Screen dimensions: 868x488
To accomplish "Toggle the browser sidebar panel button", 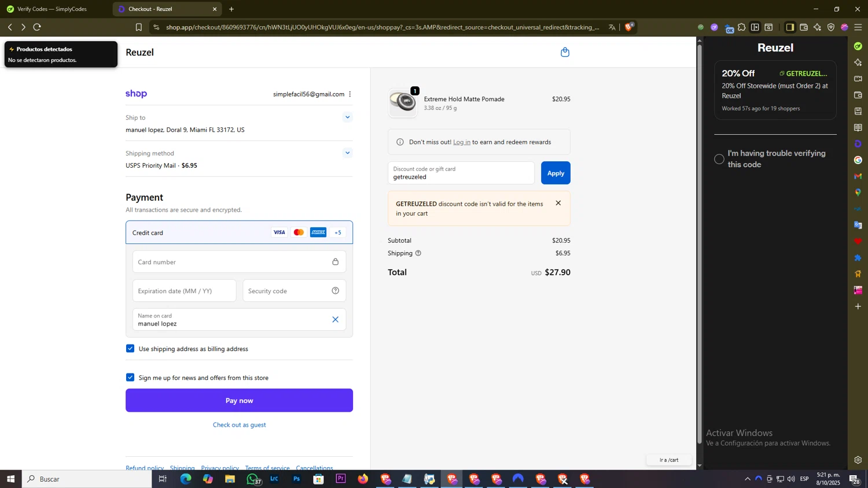I will (x=790, y=27).
